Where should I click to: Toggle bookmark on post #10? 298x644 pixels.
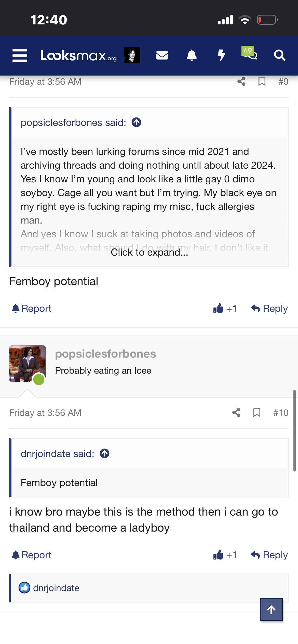click(257, 413)
